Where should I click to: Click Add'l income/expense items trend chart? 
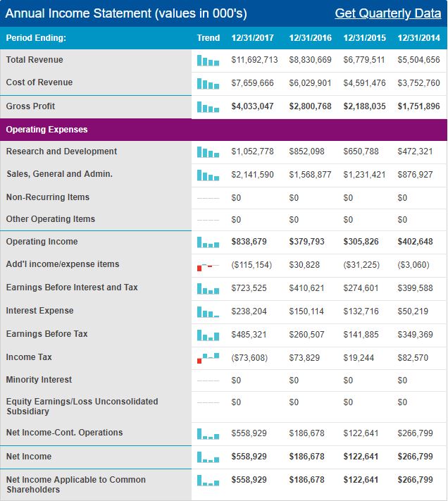click(x=208, y=266)
